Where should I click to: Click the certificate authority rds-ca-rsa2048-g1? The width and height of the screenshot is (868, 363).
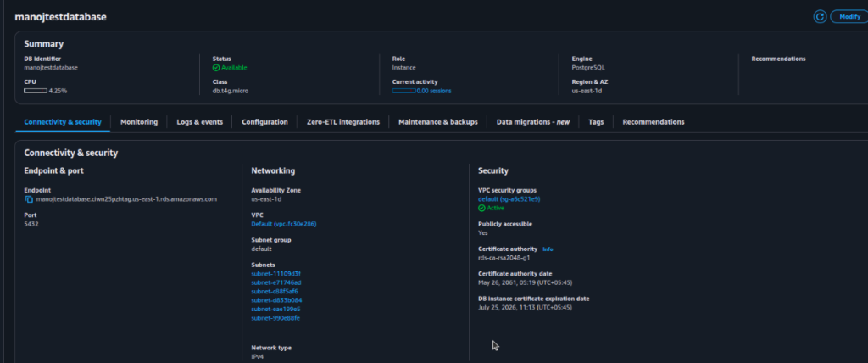pos(504,258)
